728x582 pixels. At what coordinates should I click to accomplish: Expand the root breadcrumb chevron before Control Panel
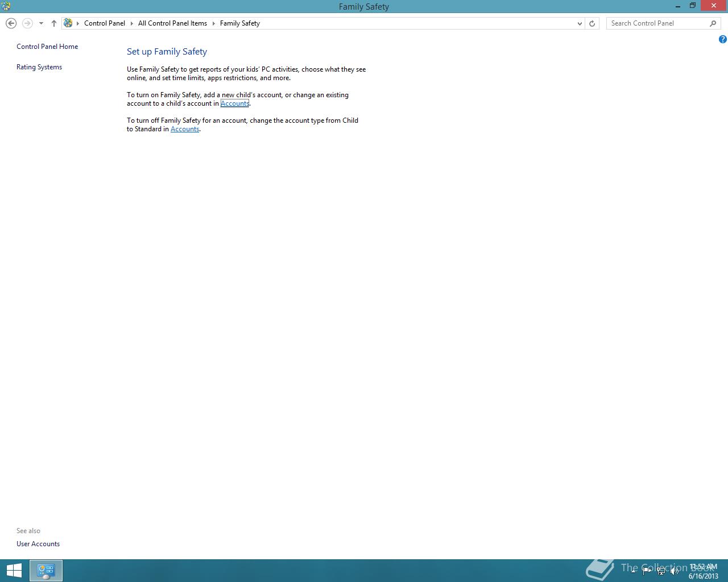(x=78, y=23)
